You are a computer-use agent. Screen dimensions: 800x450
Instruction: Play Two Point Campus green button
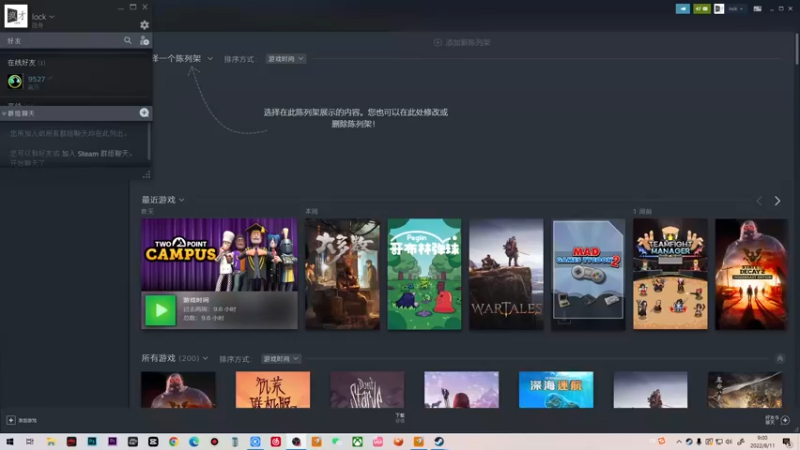pos(160,310)
